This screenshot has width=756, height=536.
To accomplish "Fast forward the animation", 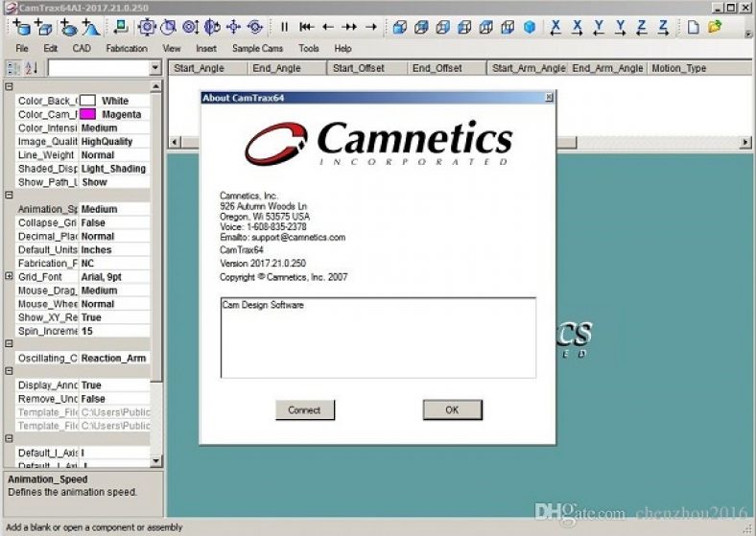I will tap(349, 27).
